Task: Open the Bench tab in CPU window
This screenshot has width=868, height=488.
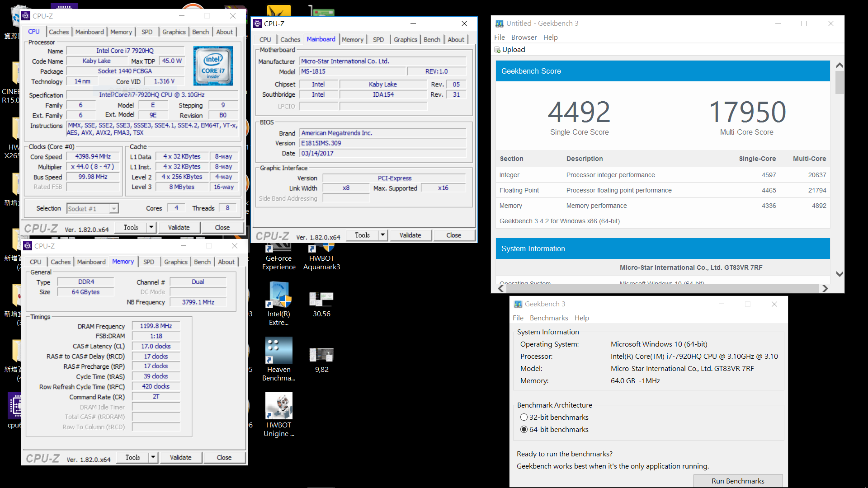Action: point(200,32)
